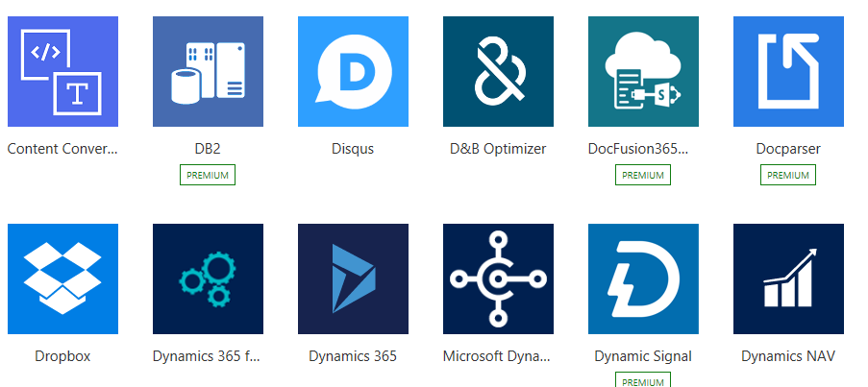The height and width of the screenshot is (387, 868).
Task: Open the Content Conversion connector icon
Action: point(63,71)
